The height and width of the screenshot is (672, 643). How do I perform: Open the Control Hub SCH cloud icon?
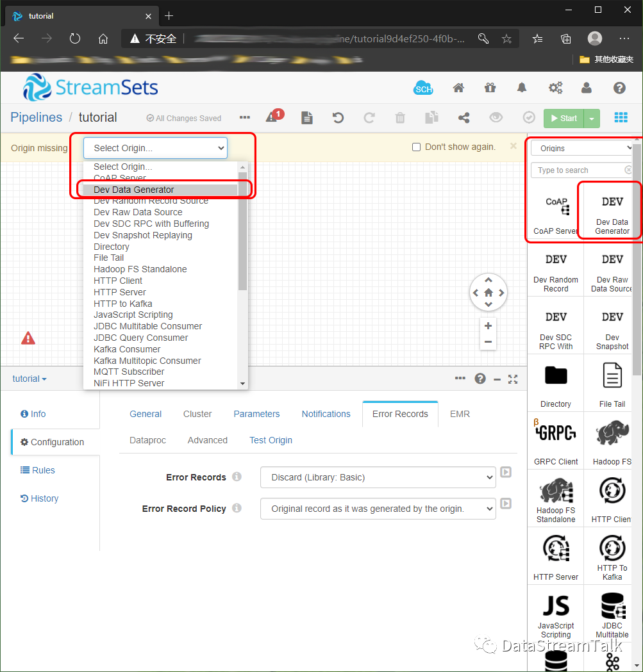pyautogui.click(x=423, y=88)
